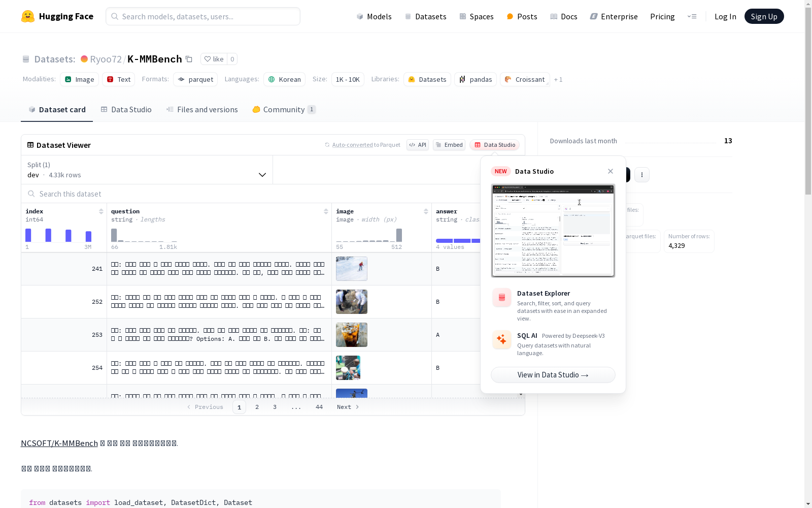
Task: Click Log In link
Action: coord(725,16)
